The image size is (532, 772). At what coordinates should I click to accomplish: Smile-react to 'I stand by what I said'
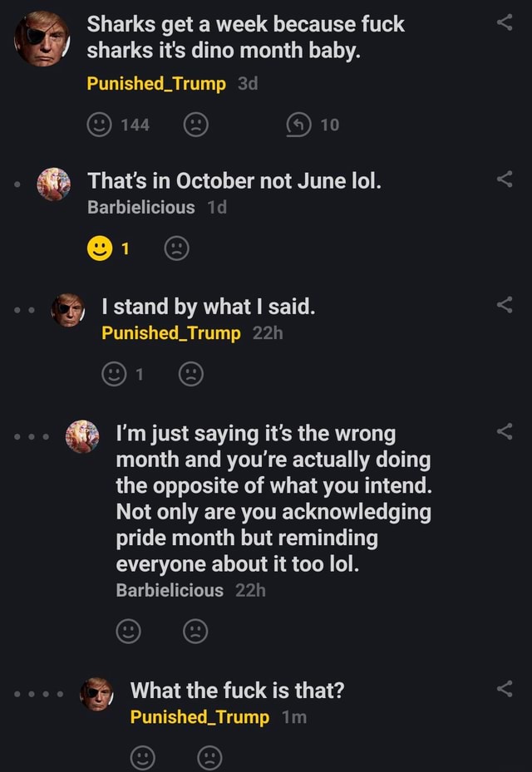click(113, 375)
